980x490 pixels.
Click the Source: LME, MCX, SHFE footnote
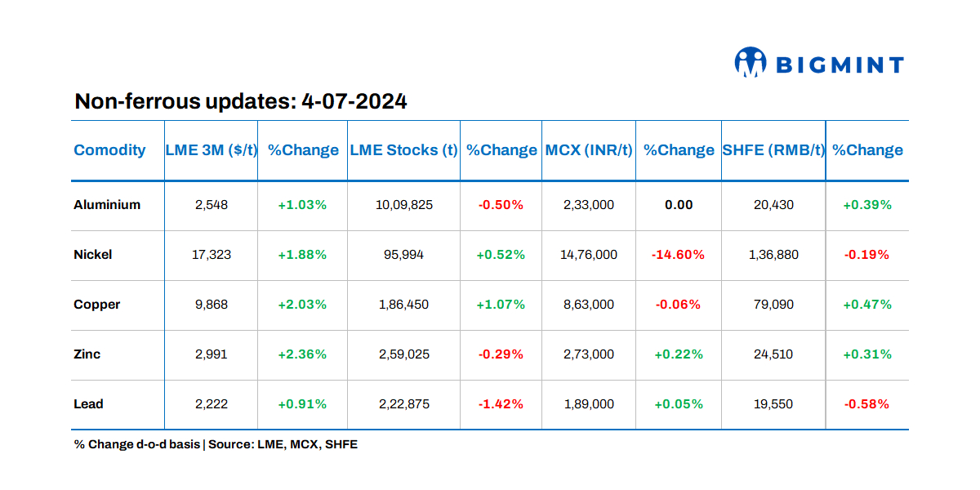pyautogui.click(x=283, y=445)
